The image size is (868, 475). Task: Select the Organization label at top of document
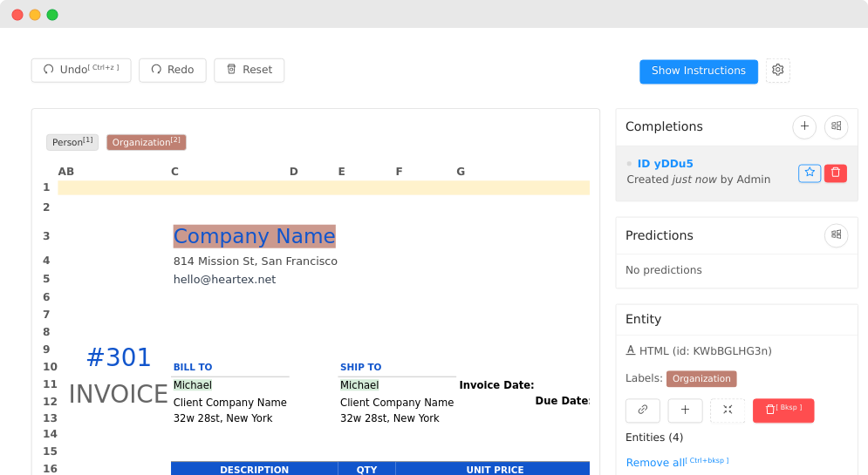click(146, 142)
